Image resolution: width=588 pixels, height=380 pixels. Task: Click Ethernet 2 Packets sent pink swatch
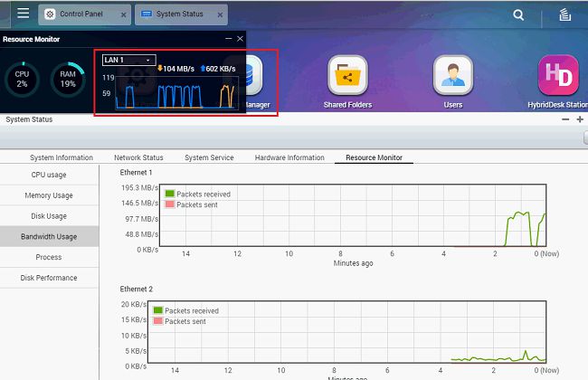[158, 321]
